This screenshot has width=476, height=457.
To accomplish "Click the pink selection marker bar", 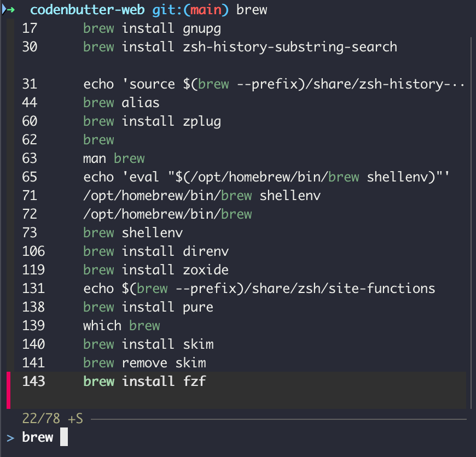I will pos(9,390).
